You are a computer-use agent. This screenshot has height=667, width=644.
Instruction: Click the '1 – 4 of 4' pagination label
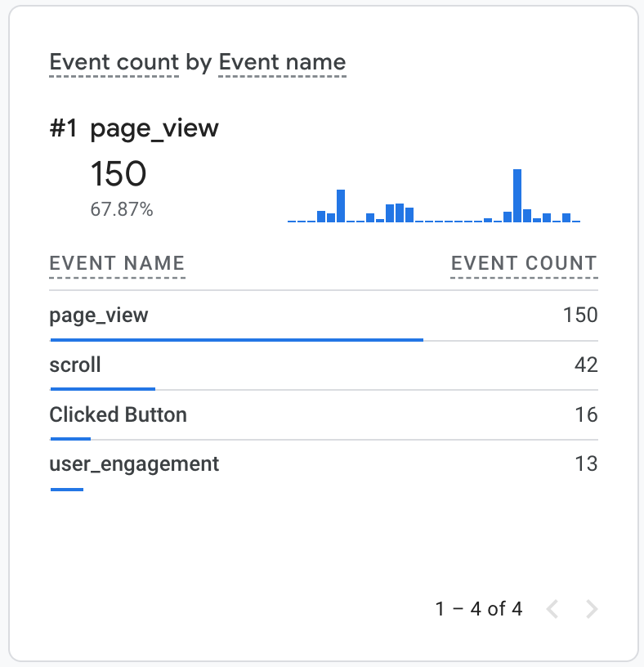[x=479, y=609]
